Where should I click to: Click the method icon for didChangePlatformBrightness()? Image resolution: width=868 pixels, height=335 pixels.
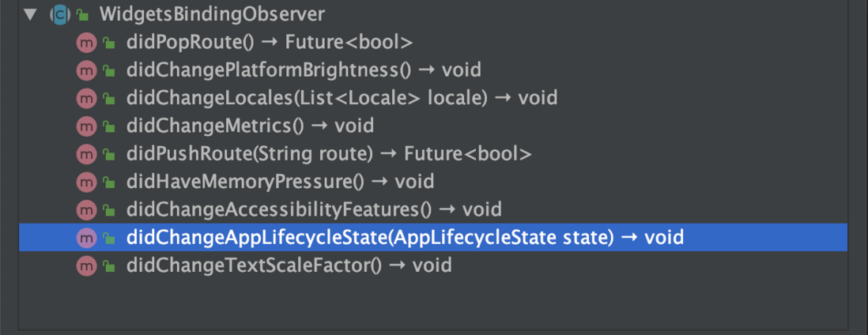coord(86,70)
